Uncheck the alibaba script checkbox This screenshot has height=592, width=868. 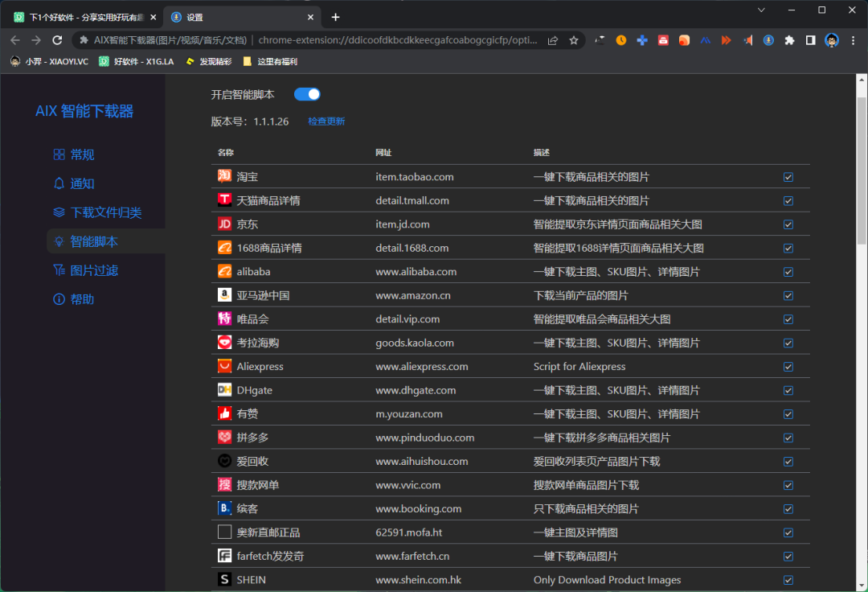tap(788, 272)
